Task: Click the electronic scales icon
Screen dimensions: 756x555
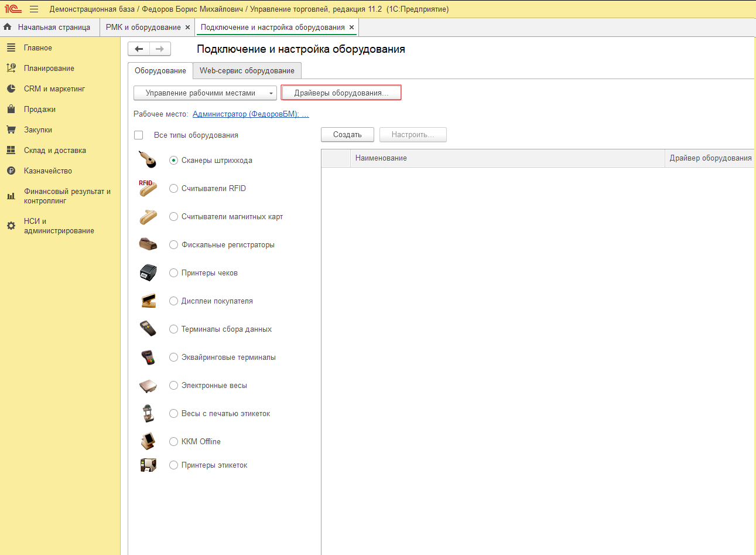Action: pyautogui.click(x=148, y=386)
